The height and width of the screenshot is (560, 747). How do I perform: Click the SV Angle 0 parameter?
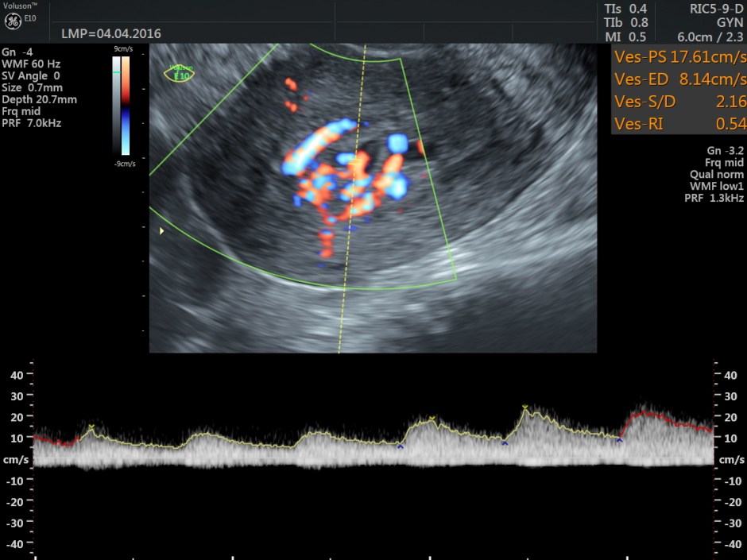coord(31,75)
